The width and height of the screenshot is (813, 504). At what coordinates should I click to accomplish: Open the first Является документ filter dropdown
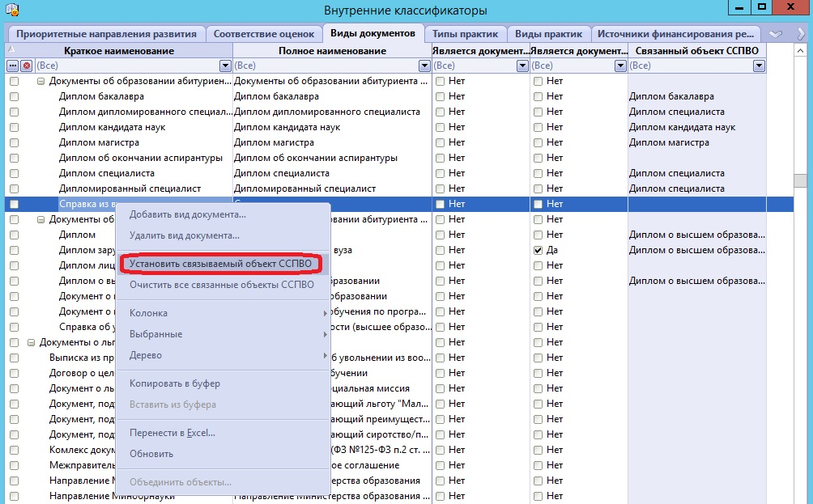(522, 66)
